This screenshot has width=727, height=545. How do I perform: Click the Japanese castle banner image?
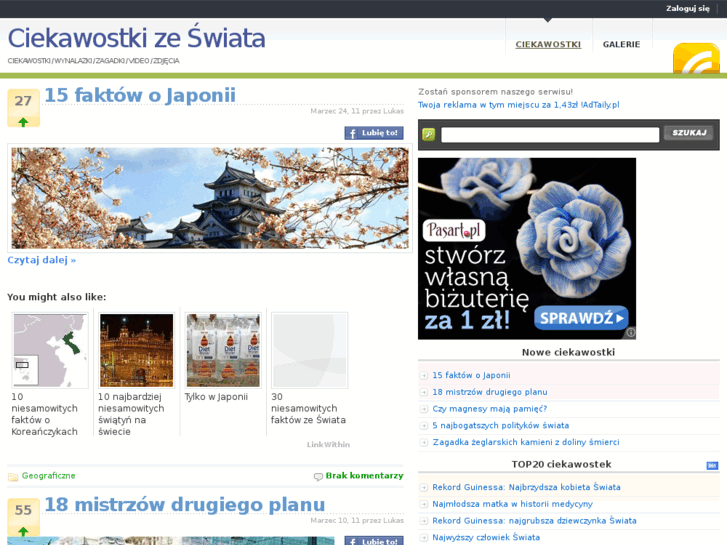click(210, 198)
